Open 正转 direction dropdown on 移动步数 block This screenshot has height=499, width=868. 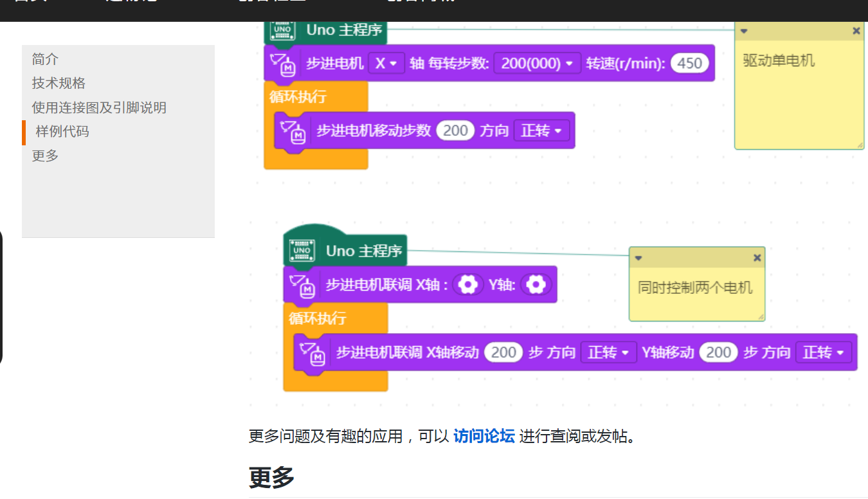(541, 131)
